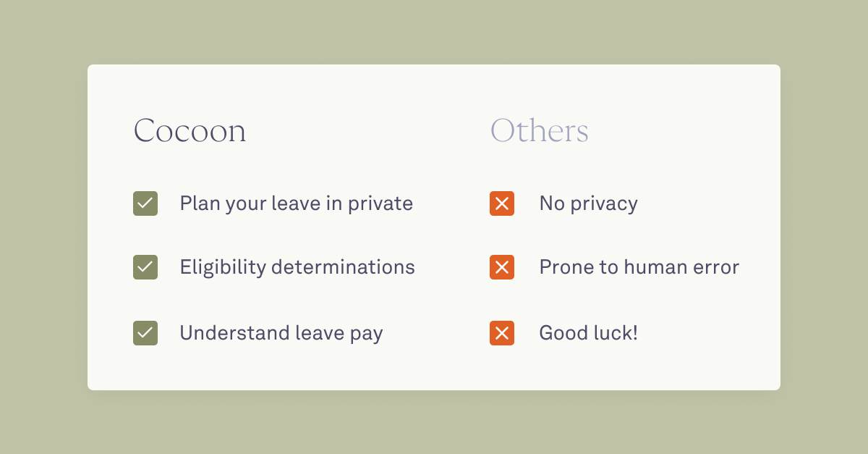Toggle the Eligibility determinations green checkbox

145,268
